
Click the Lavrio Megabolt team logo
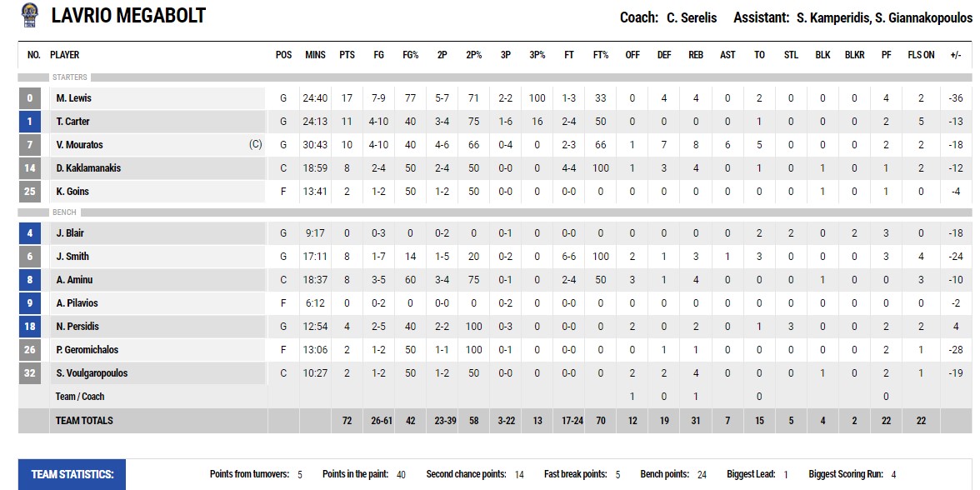click(x=29, y=16)
